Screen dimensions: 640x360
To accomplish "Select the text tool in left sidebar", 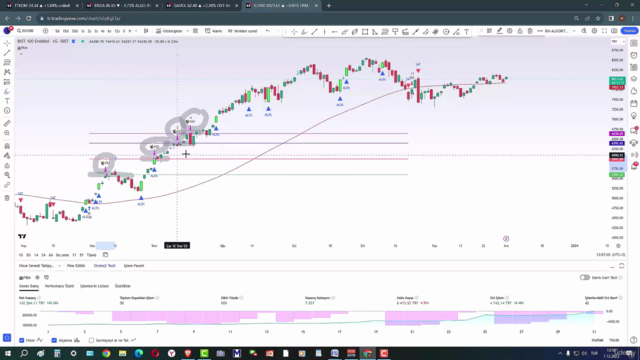I will [x=7, y=101].
